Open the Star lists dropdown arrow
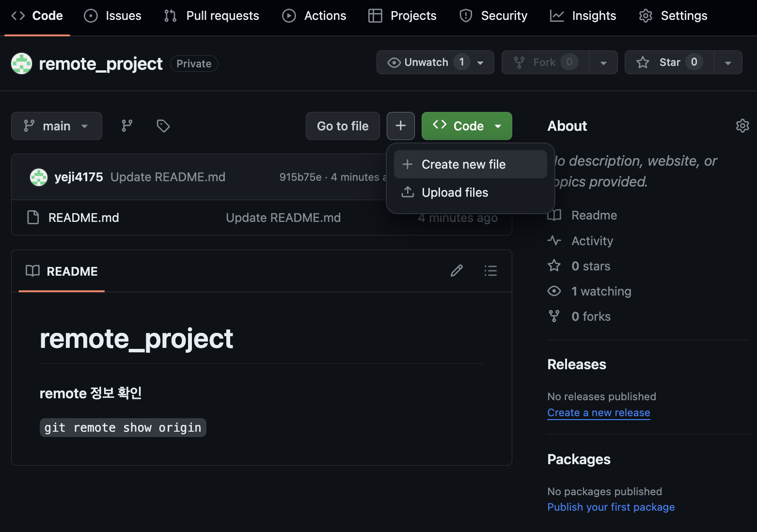The width and height of the screenshot is (757, 532). point(728,63)
